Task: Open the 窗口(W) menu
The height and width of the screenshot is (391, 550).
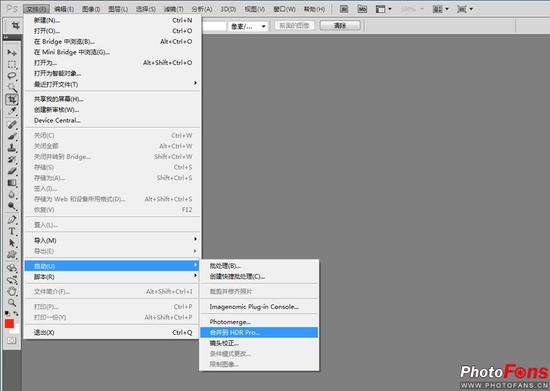Action: (x=284, y=9)
